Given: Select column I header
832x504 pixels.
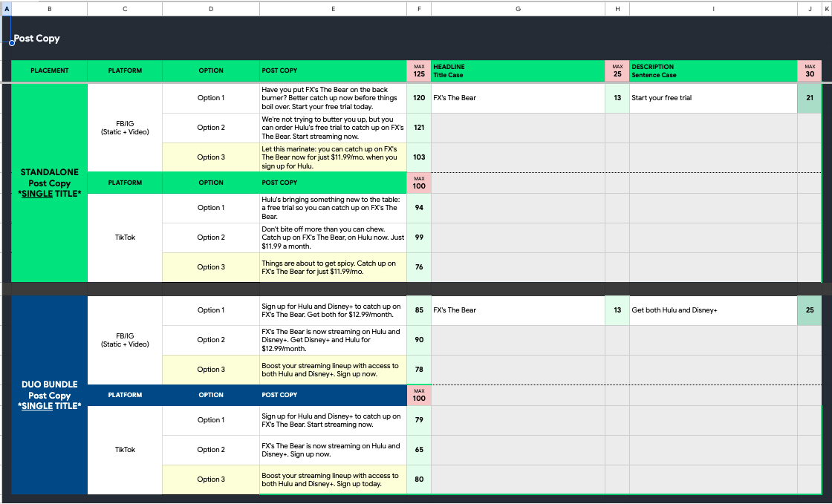Looking at the screenshot, I should [x=713, y=8].
